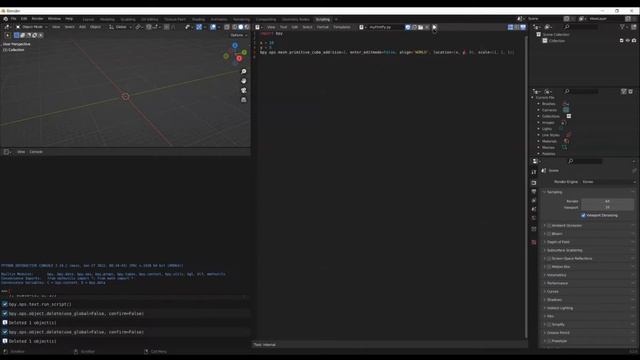The image size is (640, 360).
Task: Switch to the Geometry Nodes workspace tab
Action: click(296, 19)
